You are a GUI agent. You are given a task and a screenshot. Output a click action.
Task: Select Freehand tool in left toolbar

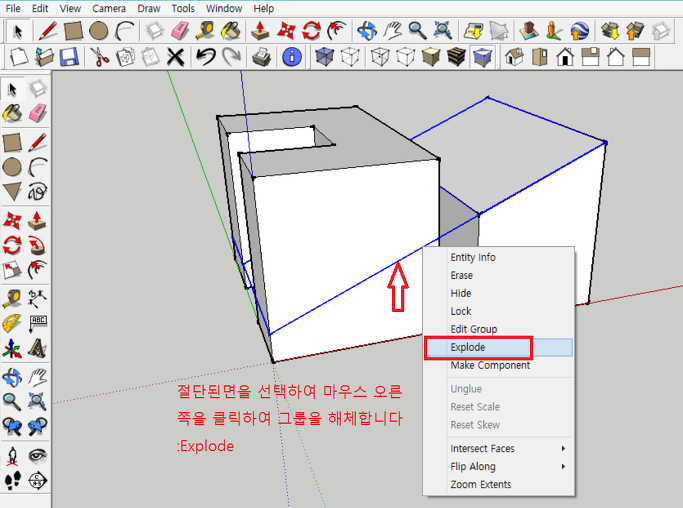[37, 191]
